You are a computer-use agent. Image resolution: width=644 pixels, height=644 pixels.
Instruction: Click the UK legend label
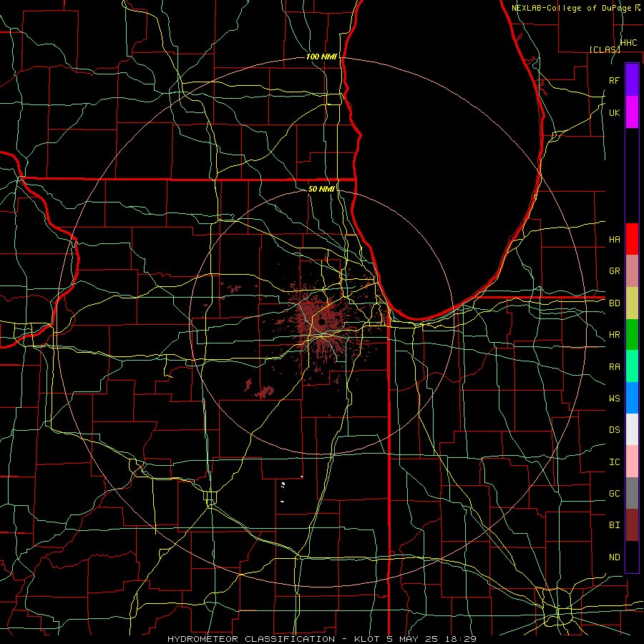tap(614, 112)
